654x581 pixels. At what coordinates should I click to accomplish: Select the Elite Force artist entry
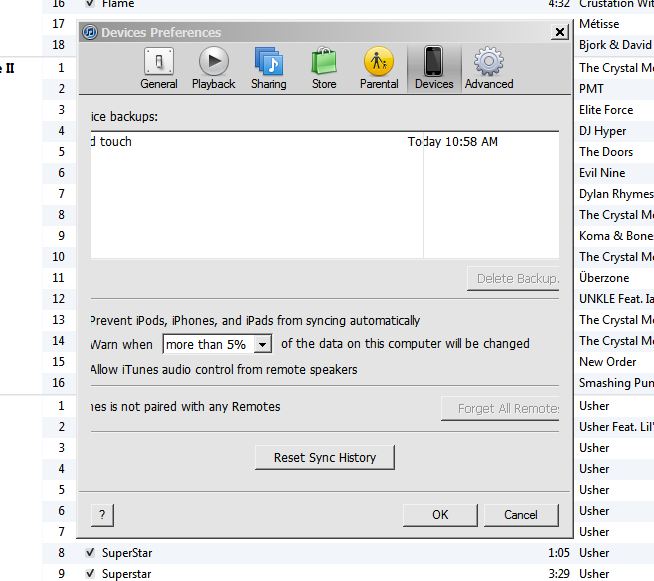click(x=606, y=110)
